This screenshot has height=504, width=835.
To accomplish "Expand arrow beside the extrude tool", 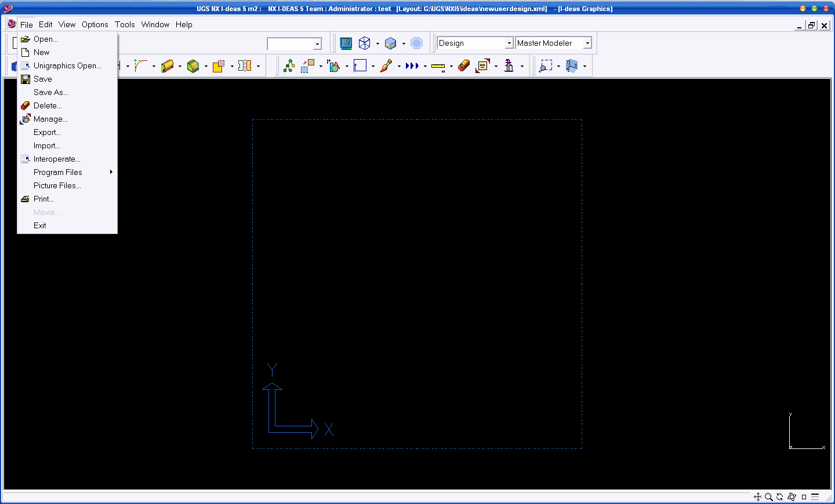I will 180,66.
